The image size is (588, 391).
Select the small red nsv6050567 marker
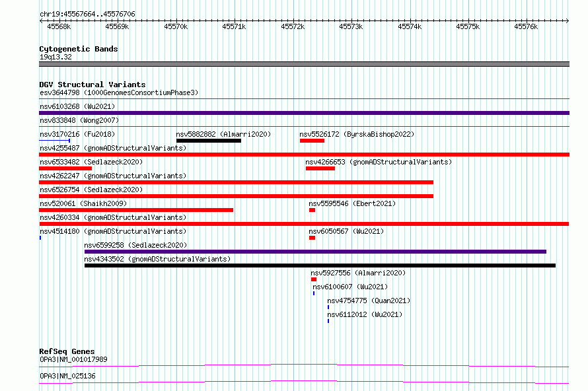point(312,238)
